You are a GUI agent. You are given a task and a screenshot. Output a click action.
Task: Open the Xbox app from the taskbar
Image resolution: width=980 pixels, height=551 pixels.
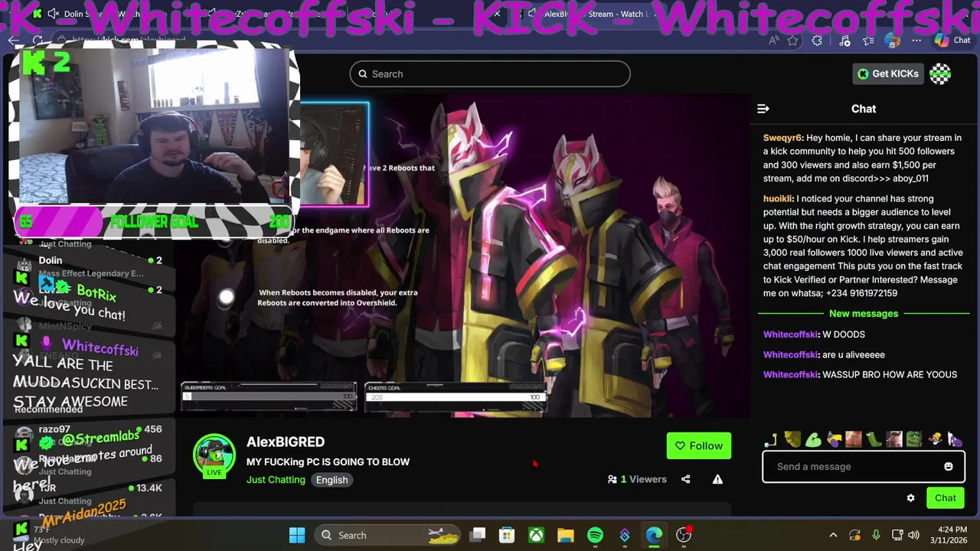tap(536, 535)
